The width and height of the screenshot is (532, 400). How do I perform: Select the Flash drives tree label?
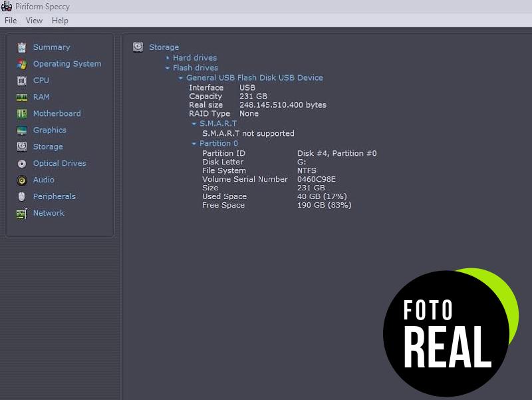196,68
